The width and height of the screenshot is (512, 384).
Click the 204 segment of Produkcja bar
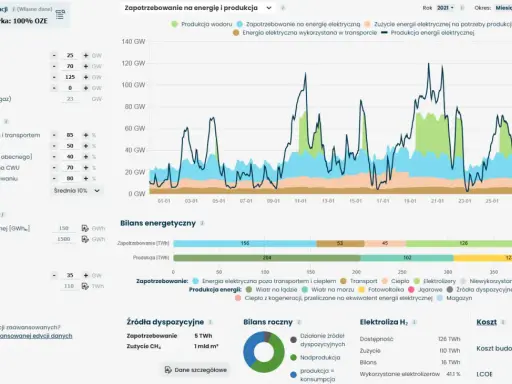coord(267,258)
